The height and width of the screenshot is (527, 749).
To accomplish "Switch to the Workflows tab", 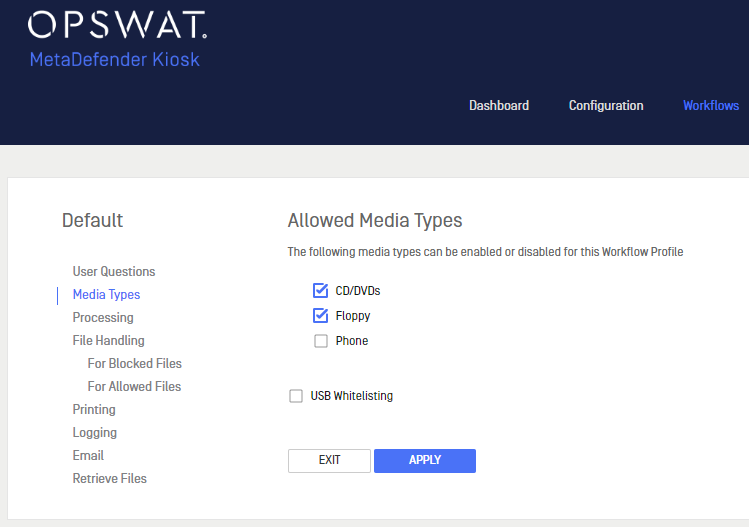I will [711, 106].
